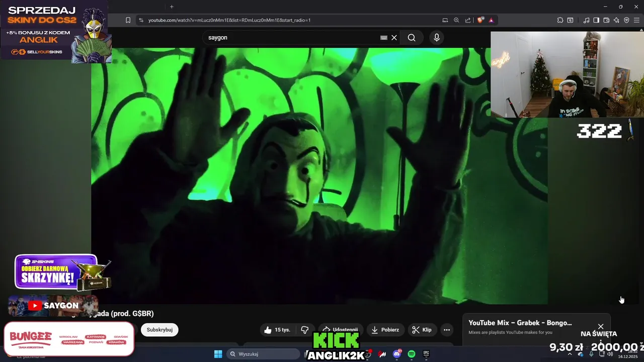Open the taskbar clock showing 16.12.2025

point(628,354)
